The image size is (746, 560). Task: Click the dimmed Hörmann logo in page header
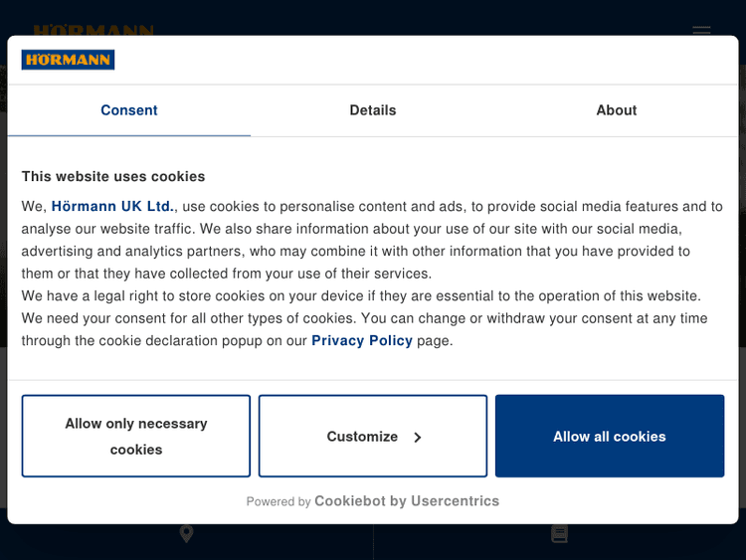coord(93,30)
